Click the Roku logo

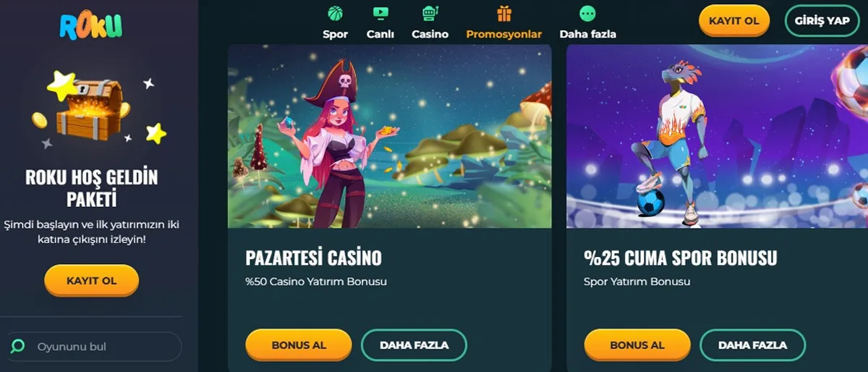91,26
